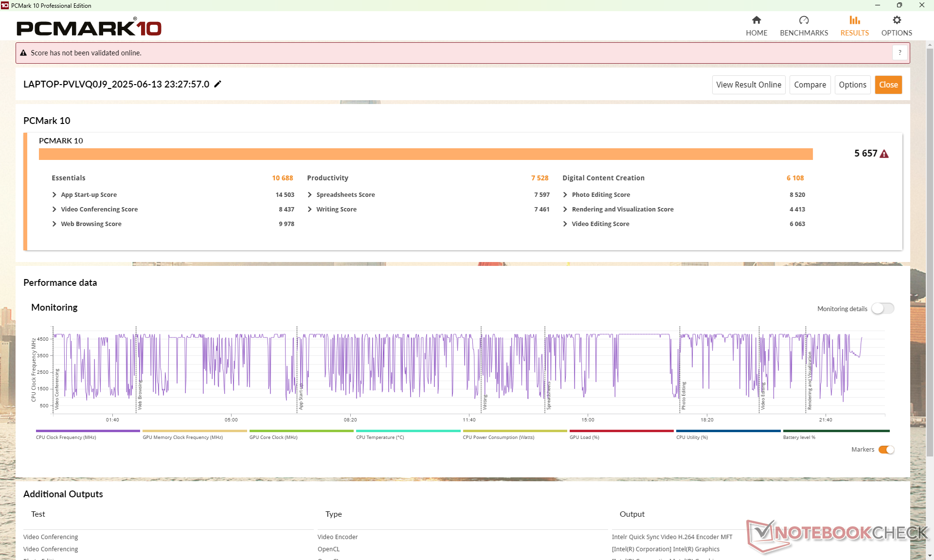
Task: Click the App Start-up marker in chart
Action: point(301,396)
